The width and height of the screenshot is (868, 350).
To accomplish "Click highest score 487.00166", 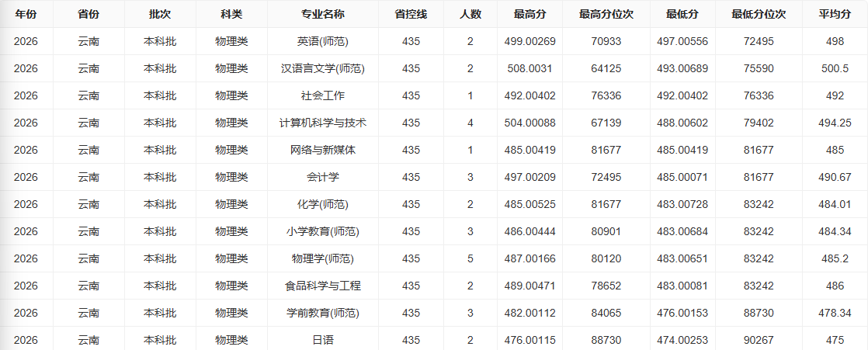I will point(529,258).
